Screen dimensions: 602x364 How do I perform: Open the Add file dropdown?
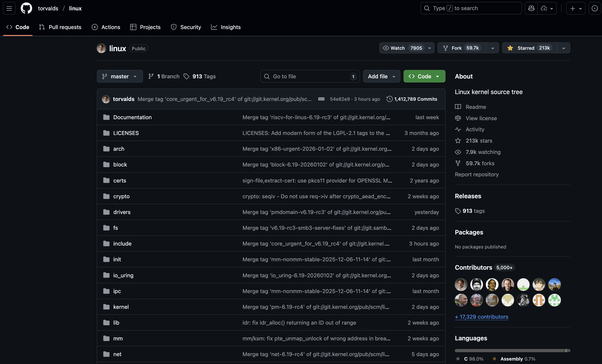(381, 76)
